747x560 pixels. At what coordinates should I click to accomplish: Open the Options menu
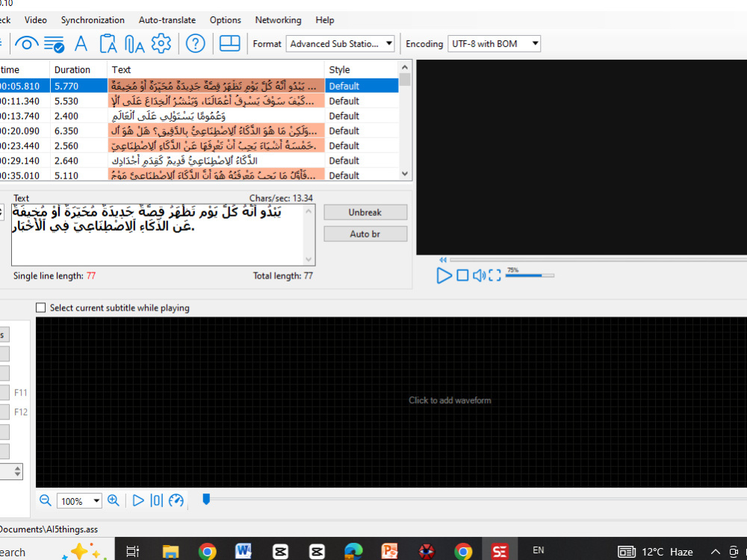click(226, 20)
